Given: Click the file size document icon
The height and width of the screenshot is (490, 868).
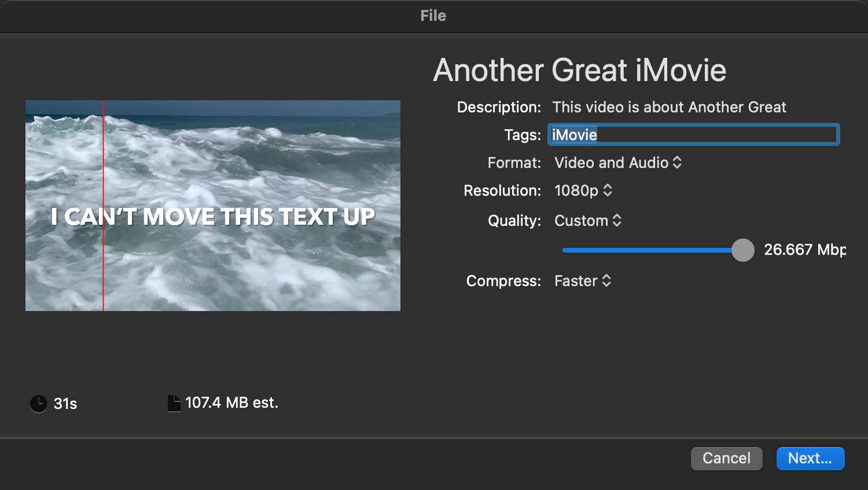Looking at the screenshot, I should [174, 403].
